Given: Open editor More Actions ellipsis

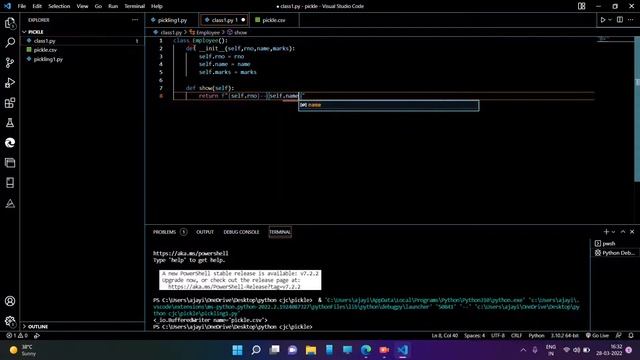Looking at the screenshot, I should click(x=631, y=20).
